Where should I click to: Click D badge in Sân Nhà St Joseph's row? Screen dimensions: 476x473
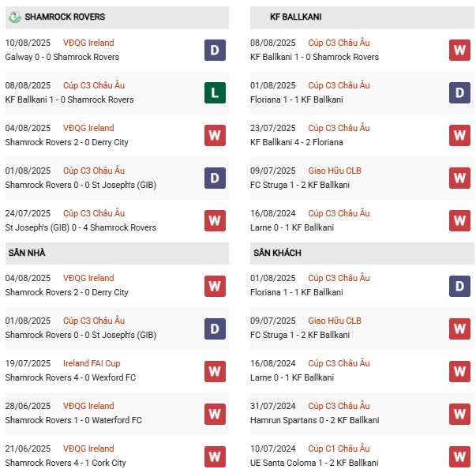(215, 328)
